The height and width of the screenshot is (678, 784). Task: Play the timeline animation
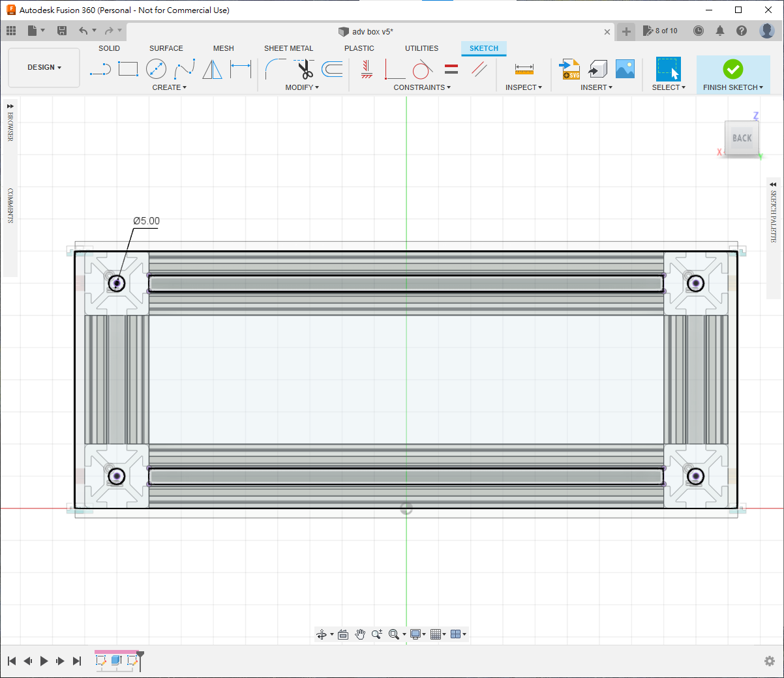click(x=44, y=661)
